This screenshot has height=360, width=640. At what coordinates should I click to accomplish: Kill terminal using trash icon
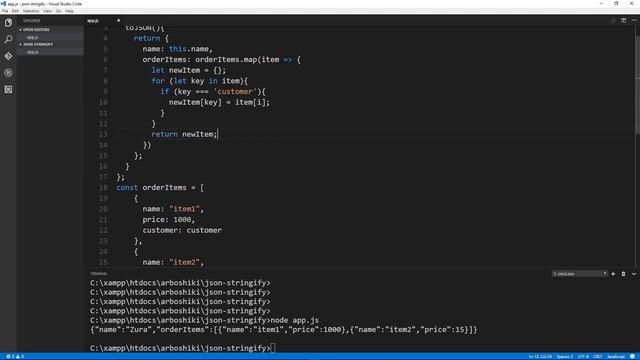(x=623, y=274)
